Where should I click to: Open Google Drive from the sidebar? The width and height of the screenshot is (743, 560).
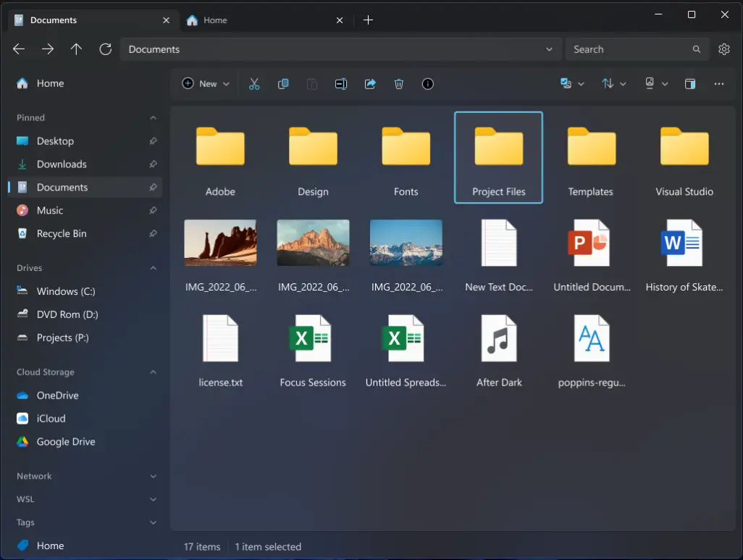[65, 441]
